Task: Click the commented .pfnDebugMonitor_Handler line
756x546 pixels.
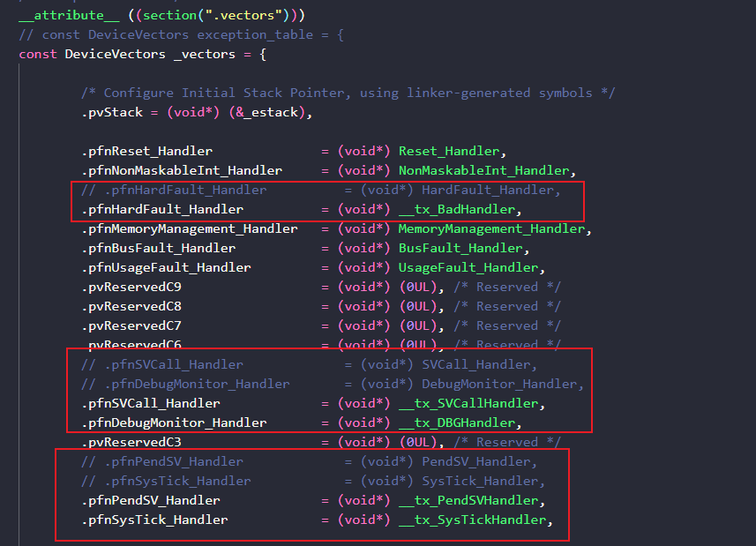Action: pyautogui.click(x=333, y=384)
